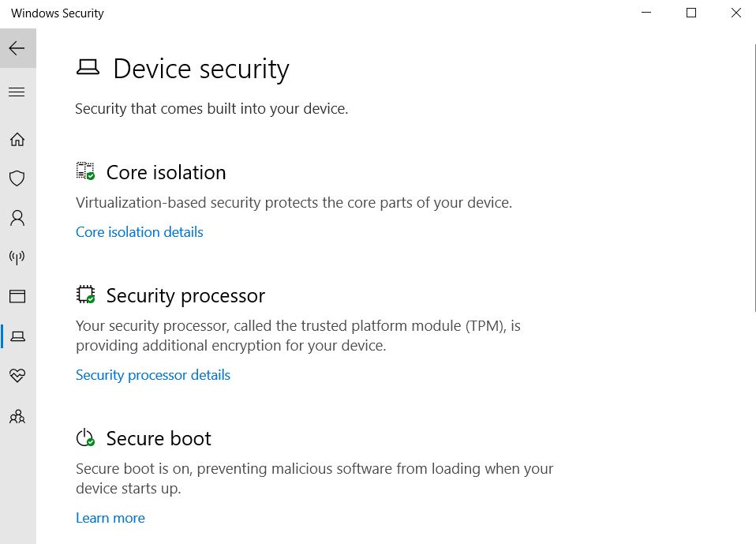
Task: Open App & browser control window icon
Action: 17,296
